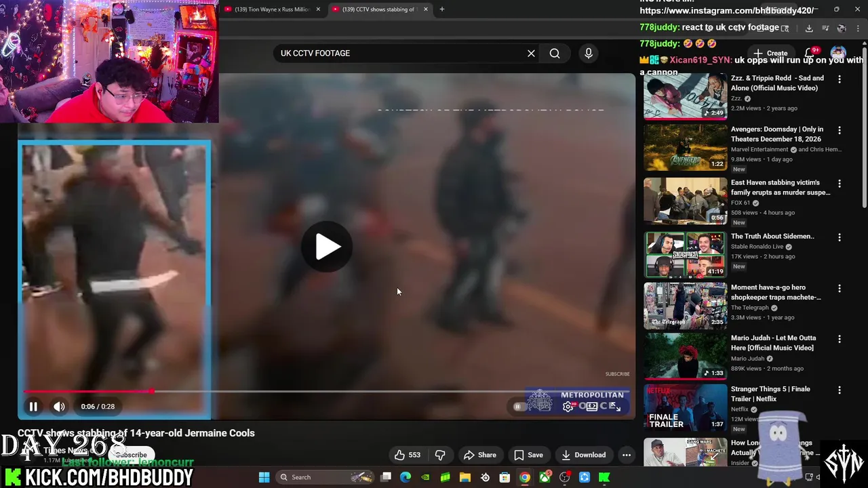Click the progress bar scrubber dot
This screenshot has width=868, height=488.
(152, 391)
